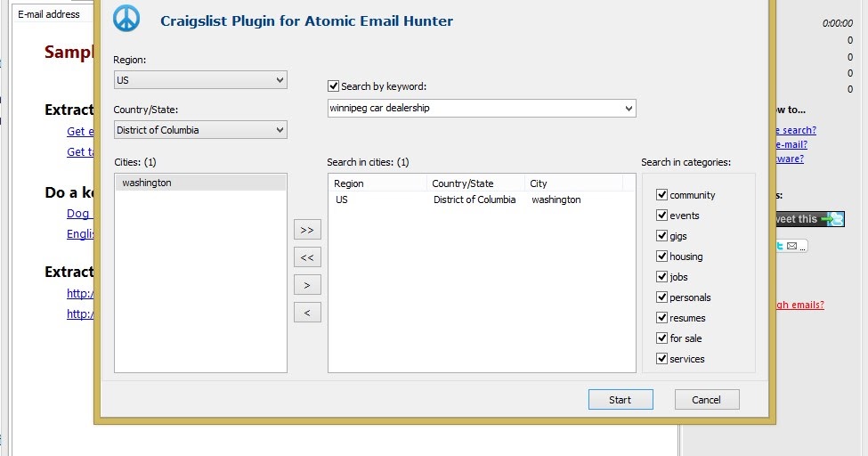Click the District of Columbia table cell
Screen dimensions: 868x456
[x=475, y=199]
